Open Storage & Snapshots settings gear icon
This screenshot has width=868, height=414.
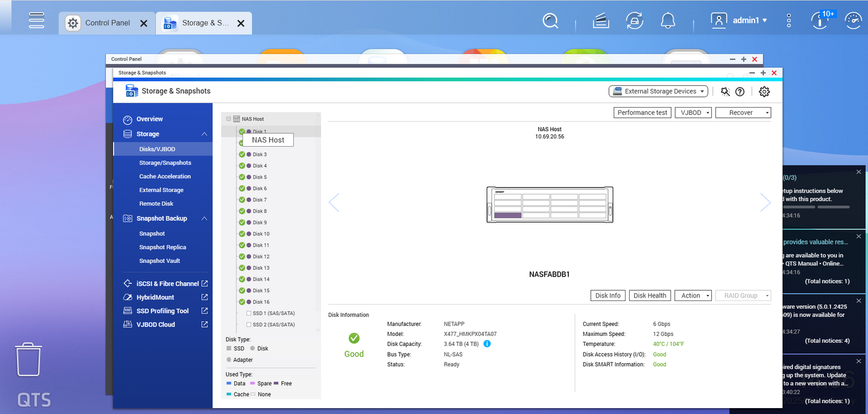coord(764,92)
